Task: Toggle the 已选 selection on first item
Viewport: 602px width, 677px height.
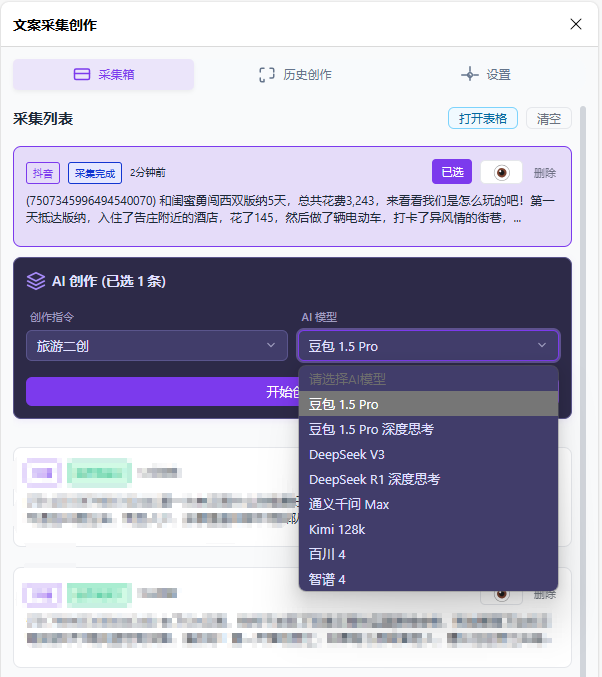Action: [x=451, y=172]
